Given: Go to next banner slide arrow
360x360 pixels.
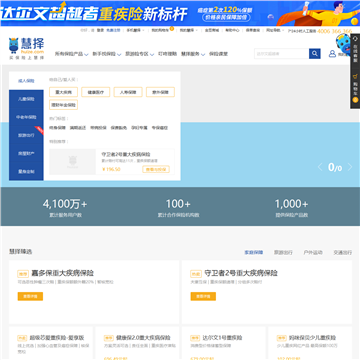Looking at the screenshot, I should point(350,167).
